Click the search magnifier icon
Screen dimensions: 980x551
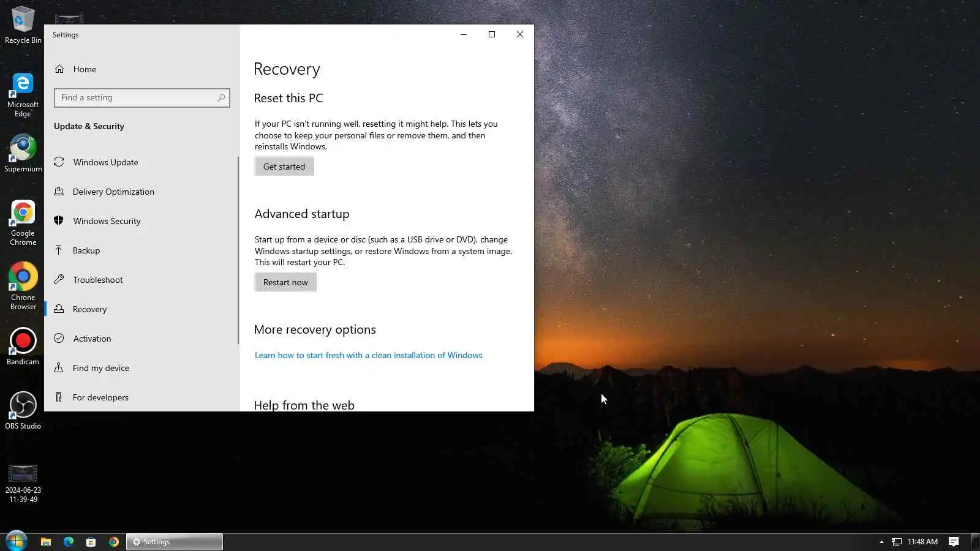[221, 98]
